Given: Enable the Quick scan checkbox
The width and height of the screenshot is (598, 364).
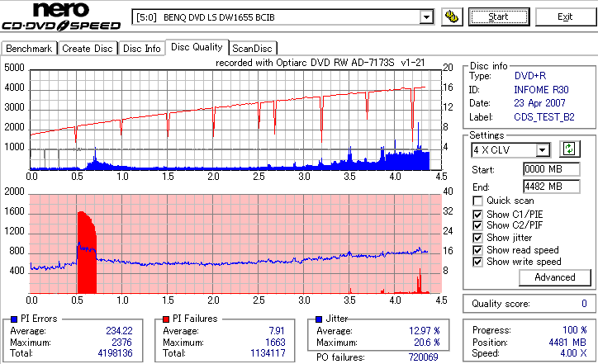Looking at the screenshot, I should (477, 201).
